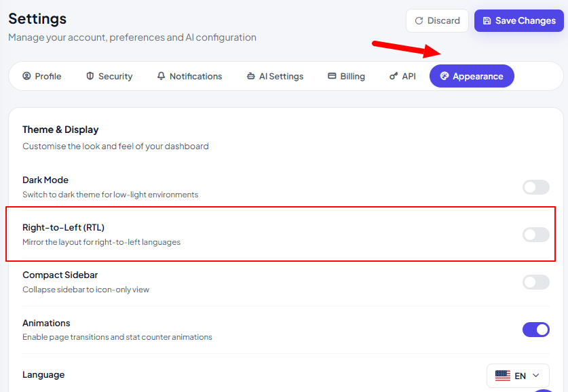The width and height of the screenshot is (568, 392).
Task: Select the AI Settings tab
Action: click(x=276, y=76)
